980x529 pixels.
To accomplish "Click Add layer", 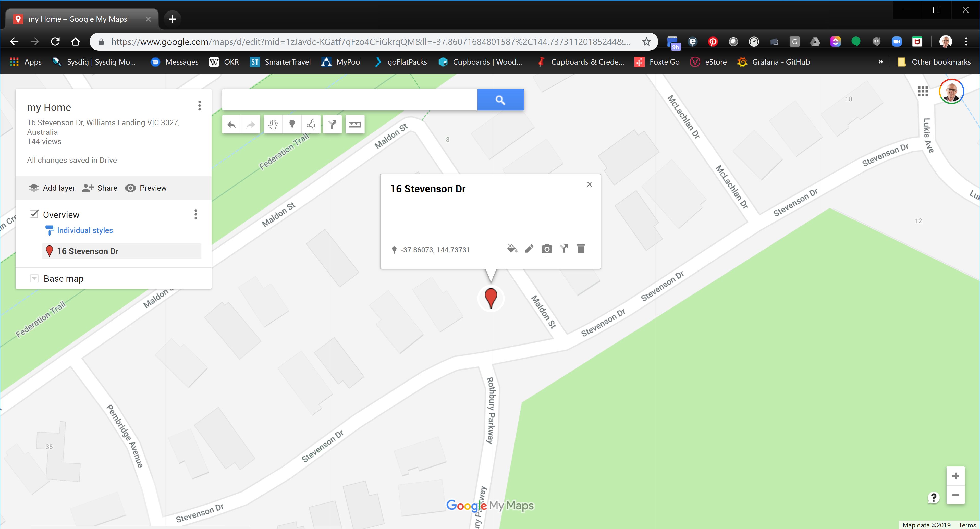I will [52, 188].
